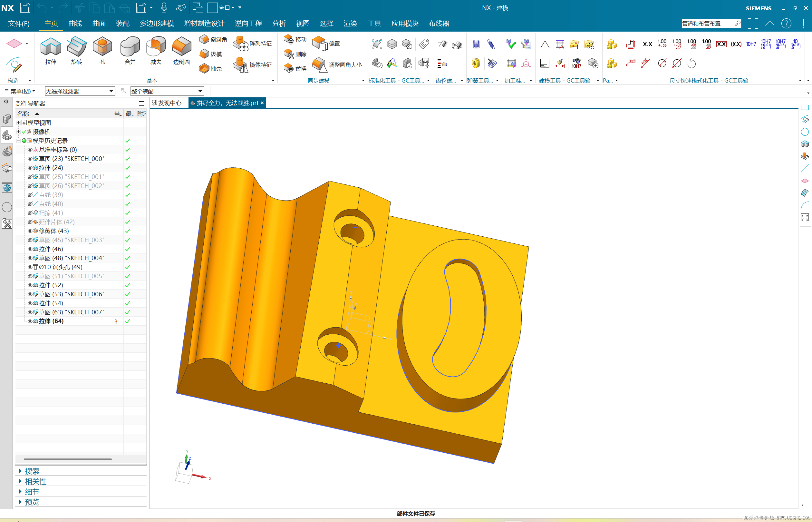The height and width of the screenshot is (522, 812).
Task: Toggle visibility of 拉伸 (24)
Action: pyautogui.click(x=30, y=168)
